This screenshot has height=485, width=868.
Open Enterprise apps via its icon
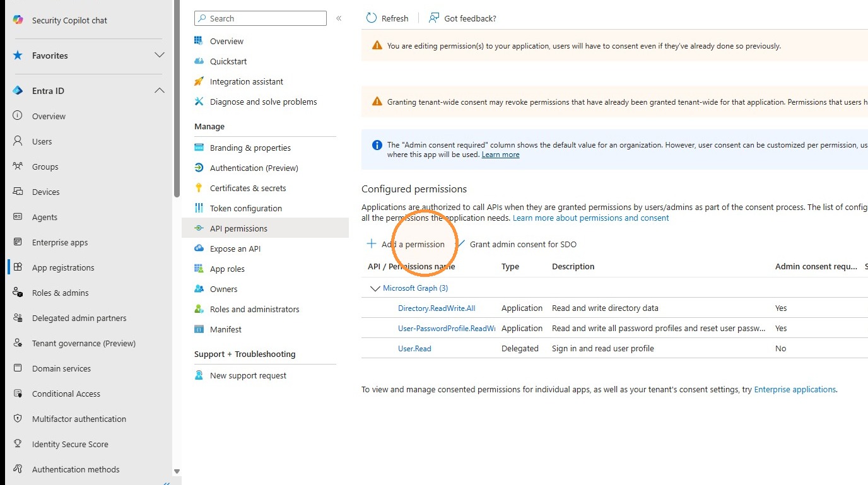click(18, 242)
